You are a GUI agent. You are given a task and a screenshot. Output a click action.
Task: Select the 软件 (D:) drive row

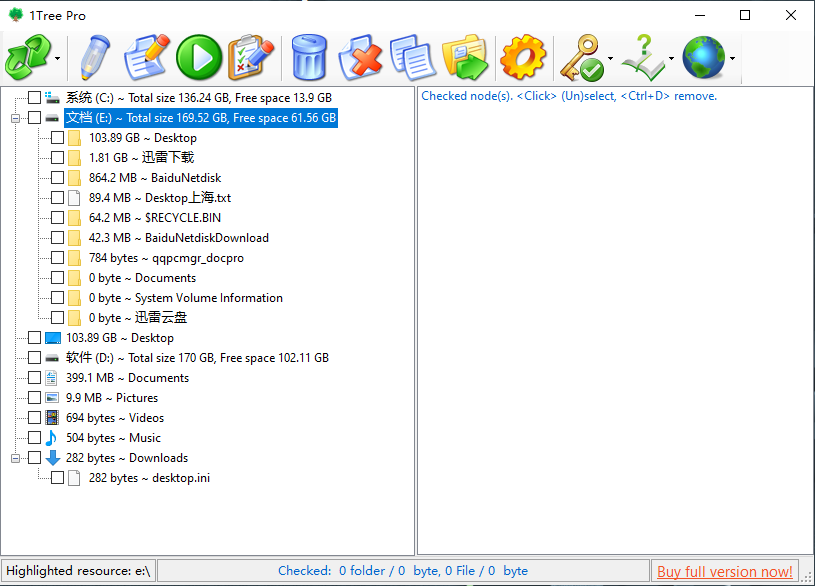(x=198, y=358)
